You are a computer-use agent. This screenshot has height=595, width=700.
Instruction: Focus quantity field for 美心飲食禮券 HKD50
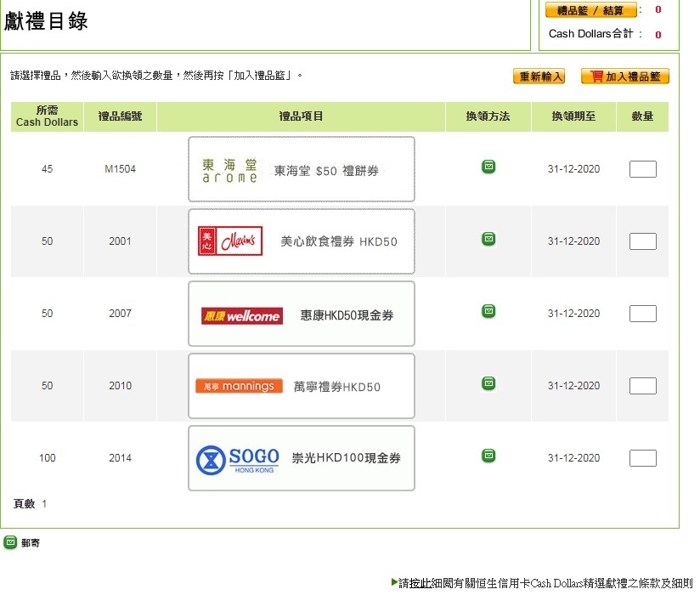642,241
